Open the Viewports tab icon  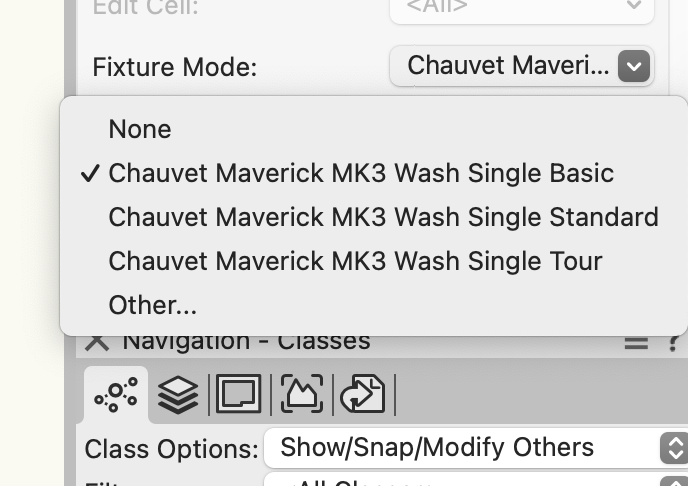point(301,395)
